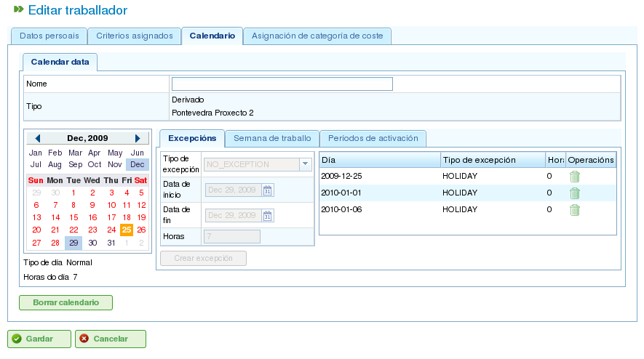Go to previous month in calendar
644x359 pixels.
[38, 138]
